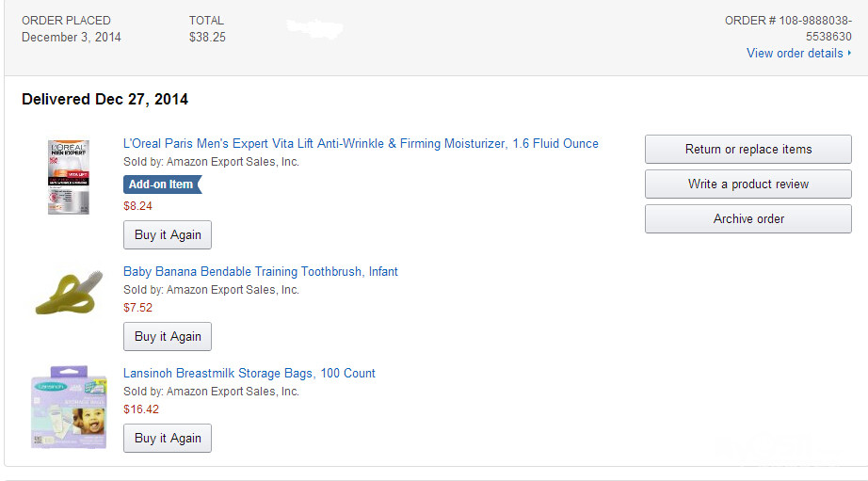Click the Baby Banana toothbrush image
Viewport: 868px width, 481px height.
69,293
